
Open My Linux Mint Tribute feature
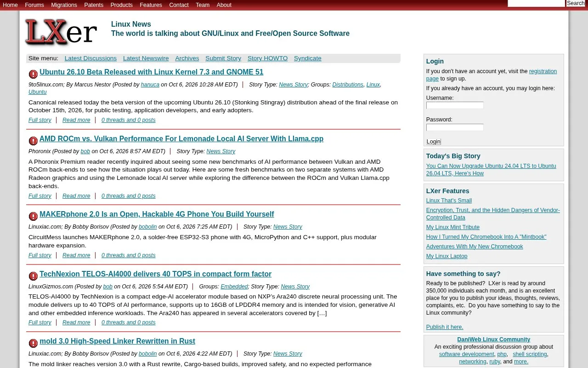click(x=453, y=227)
